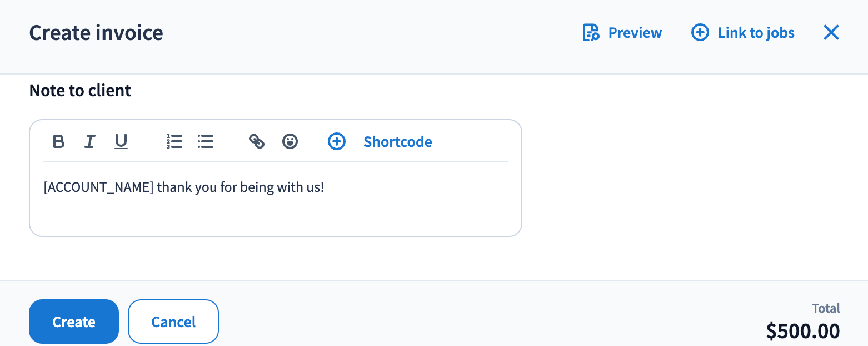Toggle italic formatting in the note editor
Screen dimensions: 868x346
point(89,142)
